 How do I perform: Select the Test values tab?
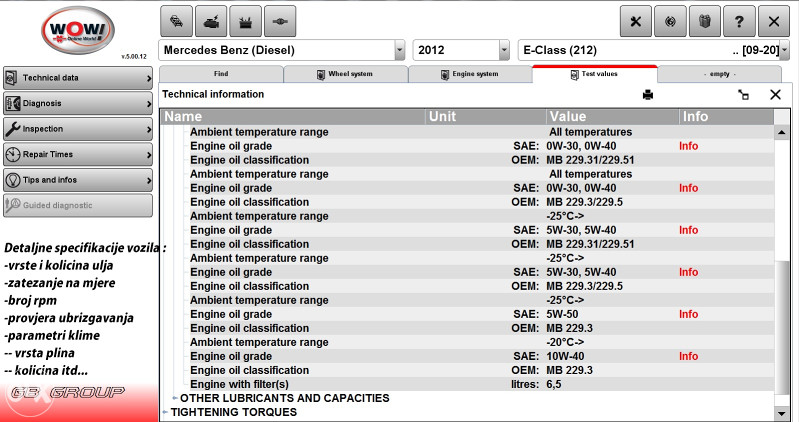pos(595,74)
